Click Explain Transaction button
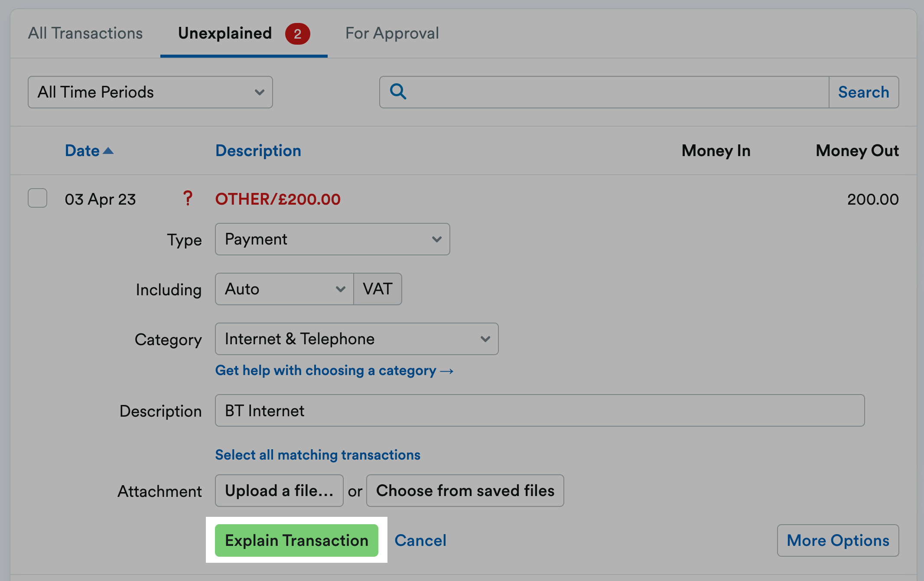924x581 pixels. [297, 540]
